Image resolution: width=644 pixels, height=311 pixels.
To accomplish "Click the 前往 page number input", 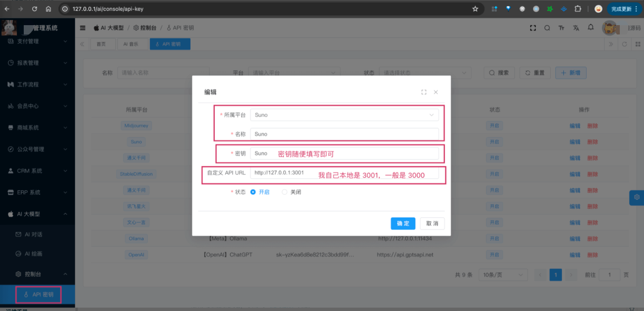I will tap(610, 275).
